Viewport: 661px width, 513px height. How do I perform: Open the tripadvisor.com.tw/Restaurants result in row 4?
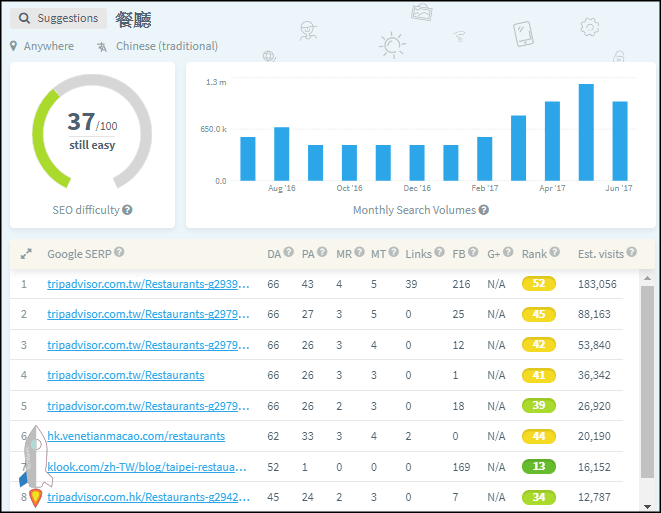point(125,375)
